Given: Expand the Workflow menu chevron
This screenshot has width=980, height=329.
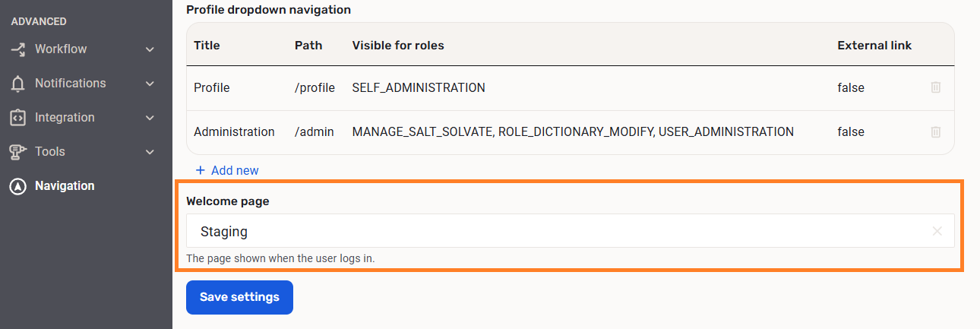Looking at the screenshot, I should (x=150, y=49).
